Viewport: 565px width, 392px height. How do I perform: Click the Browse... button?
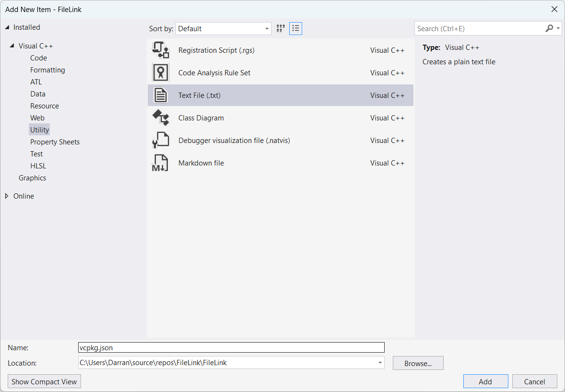click(418, 363)
